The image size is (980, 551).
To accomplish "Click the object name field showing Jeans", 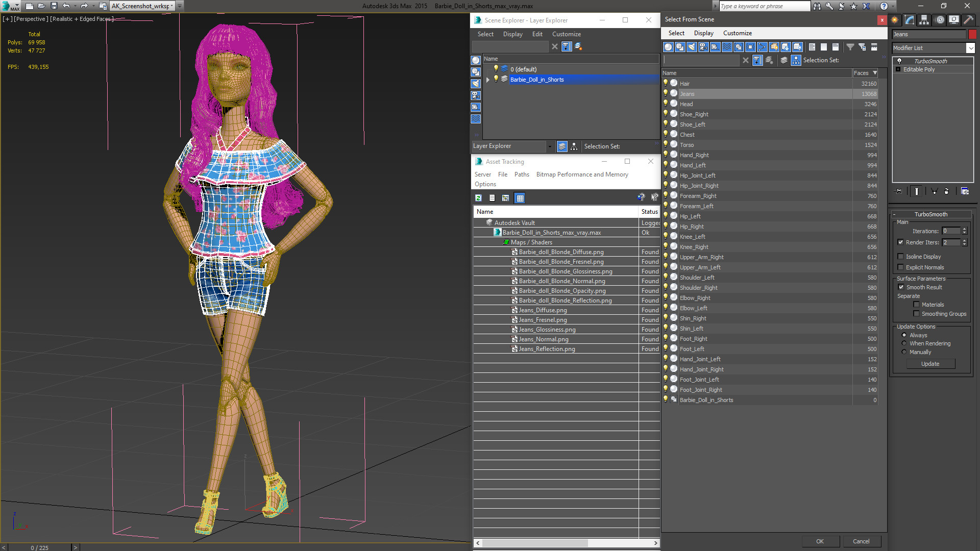I will [929, 34].
